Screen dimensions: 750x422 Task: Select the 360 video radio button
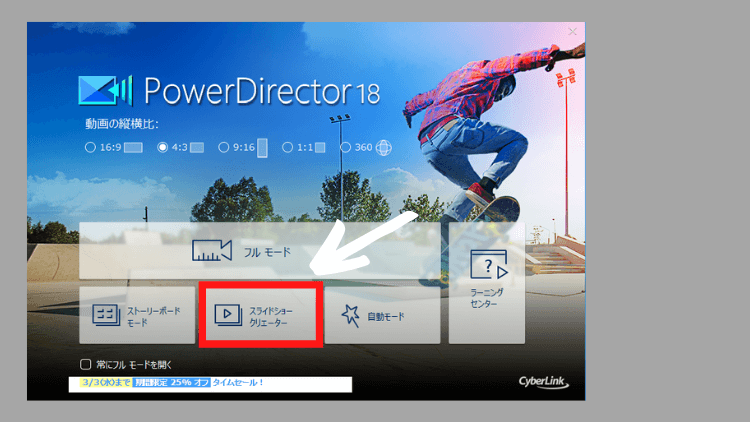(345, 147)
